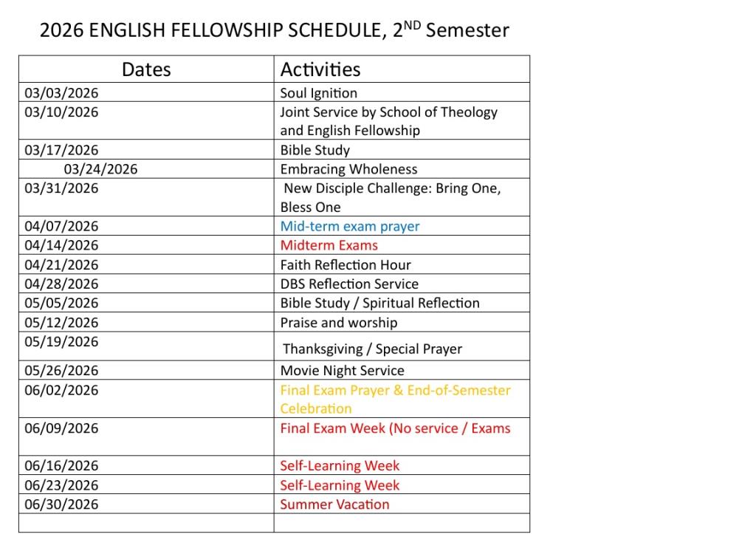The height and width of the screenshot is (534, 756).
Task: Click the Thanksgiving / Special Prayer cell
Action: (x=372, y=349)
